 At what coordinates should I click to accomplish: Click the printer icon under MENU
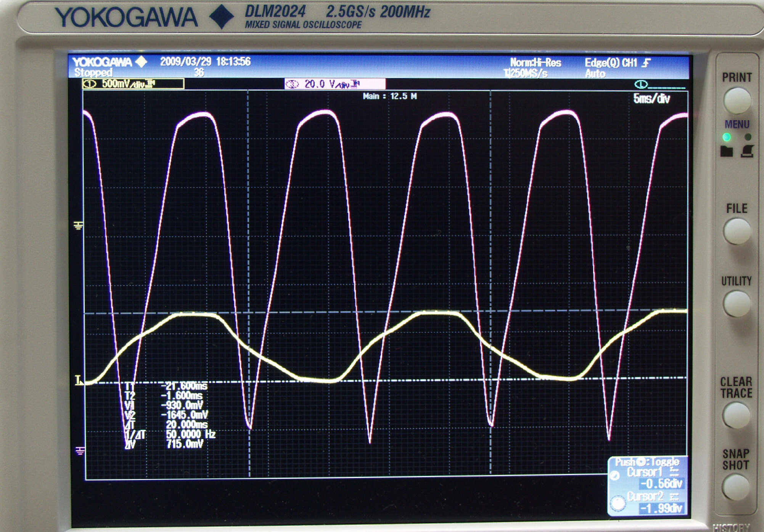coord(747,151)
